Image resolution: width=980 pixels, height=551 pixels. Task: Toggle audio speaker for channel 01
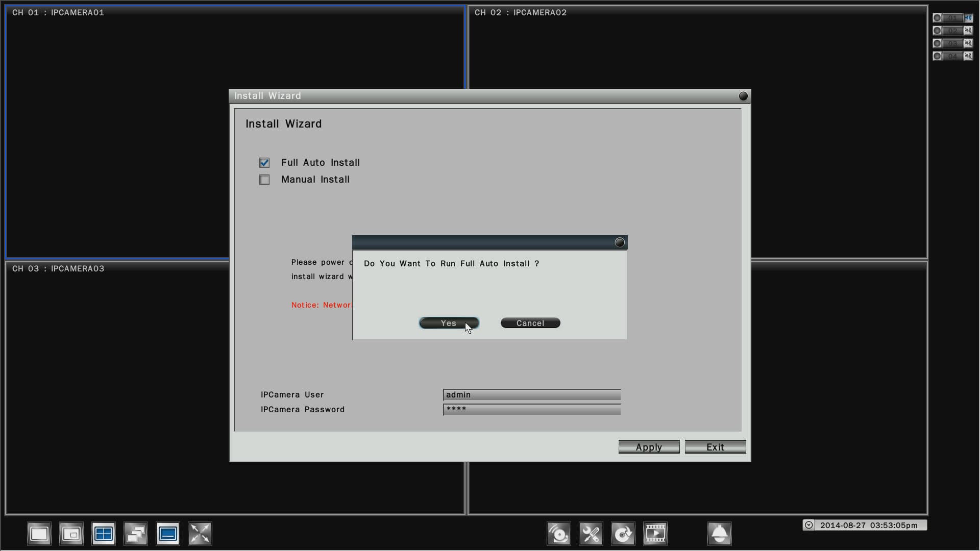[x=968, y=18]
